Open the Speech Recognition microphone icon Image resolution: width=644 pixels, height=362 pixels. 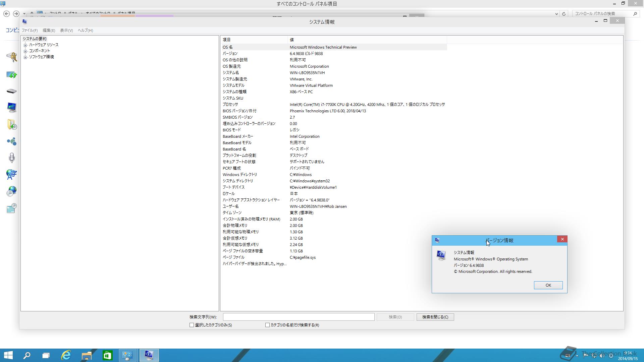(12, 158)
